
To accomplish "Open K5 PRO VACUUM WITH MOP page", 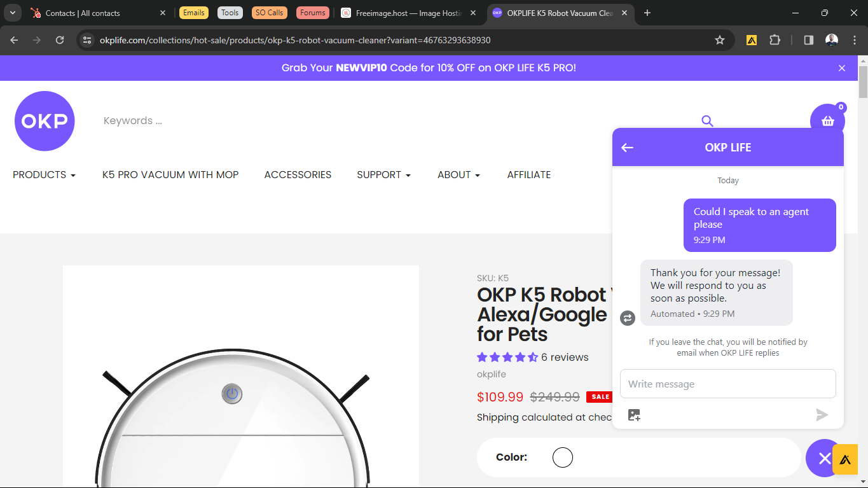I will [170, 175].
